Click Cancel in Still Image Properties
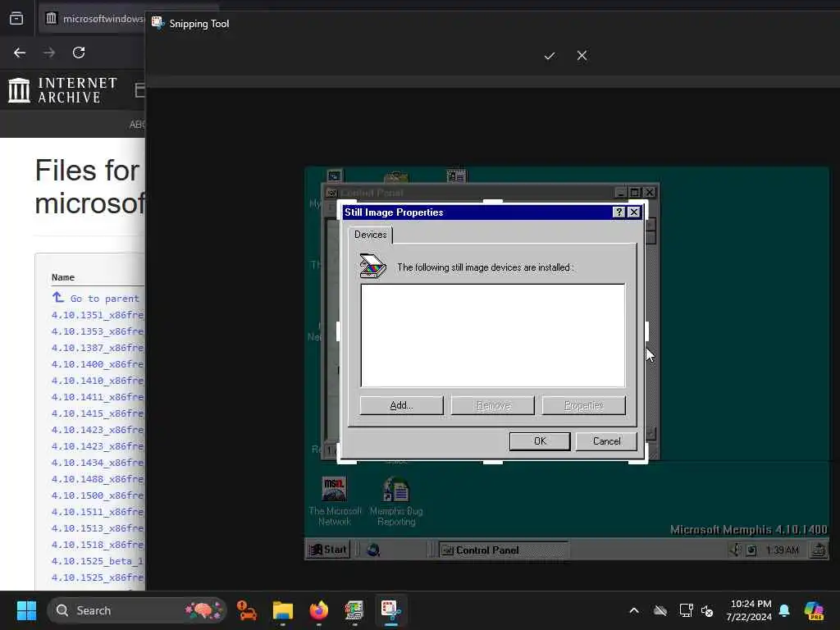Viewport: 840px width, 630px height. click(606, 441)
